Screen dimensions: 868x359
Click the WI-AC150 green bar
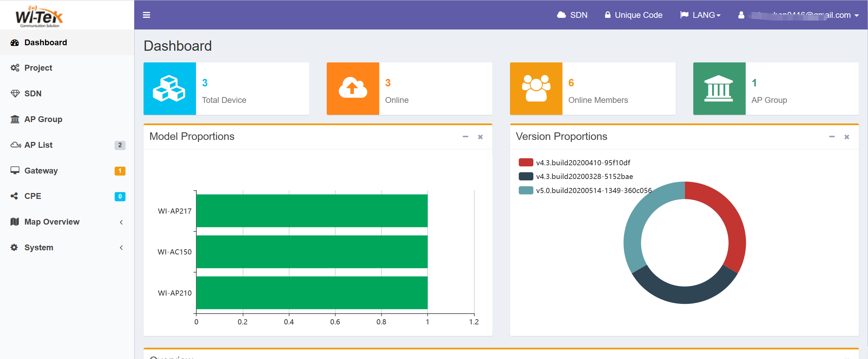pos(312,252)
